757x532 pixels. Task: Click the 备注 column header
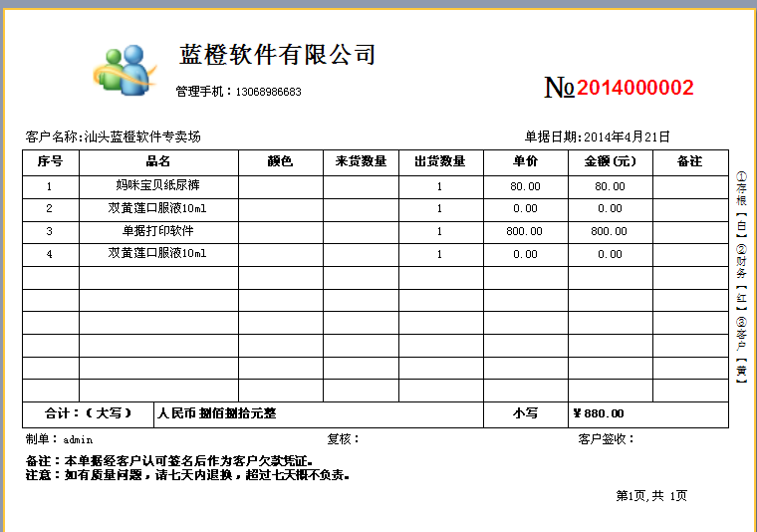tap(690, 161)
